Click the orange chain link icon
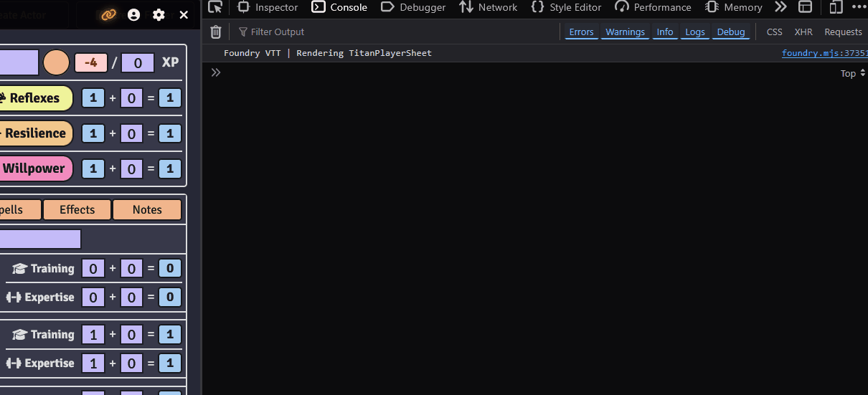The height and width of the screenshot is (395, 868). click(108, 14)
